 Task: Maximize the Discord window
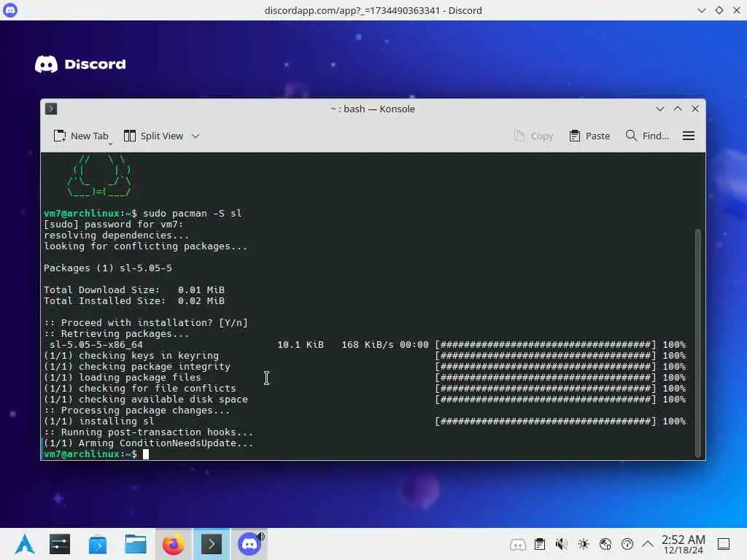(719, 10)
